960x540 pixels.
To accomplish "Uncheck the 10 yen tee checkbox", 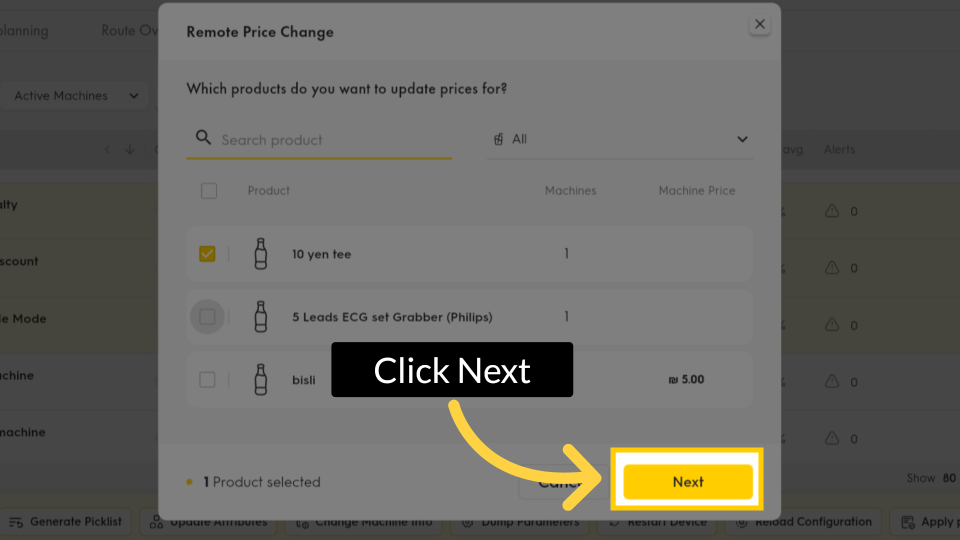I will pos(207,254).
